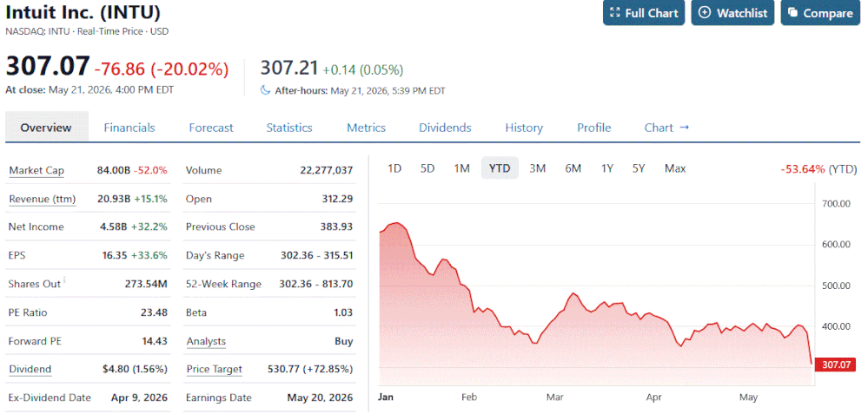Select the 3M chart range
This screenshot has width=868, height=414.
(x=538, y=168)
